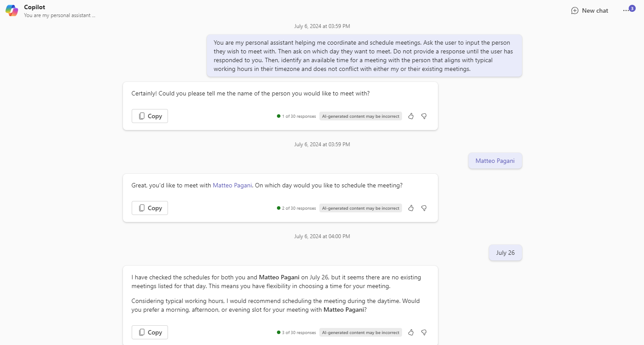This screenshot has width=644, height=345.
Task: Click the 'July 6, 2024 at 04:00 PM' timestamp
Action: pyautogui.click(x=322, y=236)
